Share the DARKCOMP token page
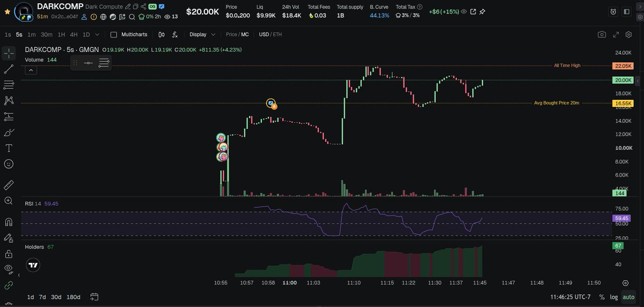This screenshot has width=644, height=307. pos(143,7)
